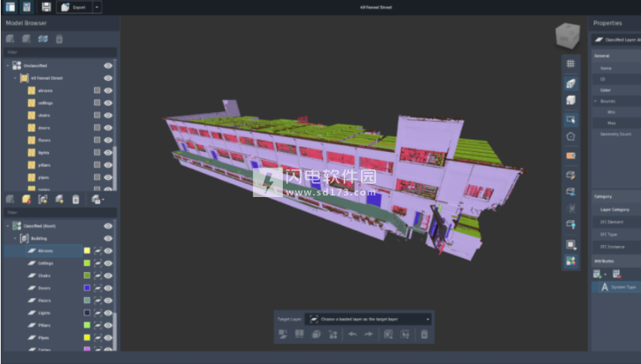
Task: Toggle the left panel layout icon at top-left
Action: coord(11,7)
